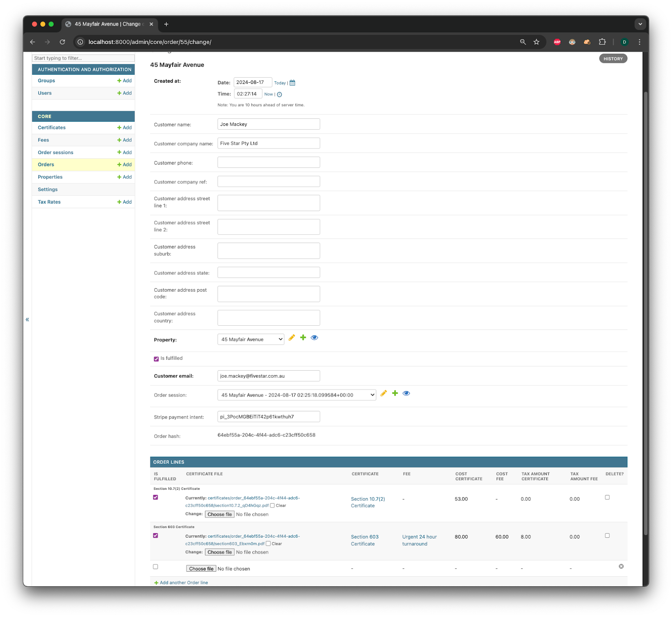The height and width of the screenshot is (617, 672).
Task: Edit selected Order session pencil icon
Action: [383, 393]
